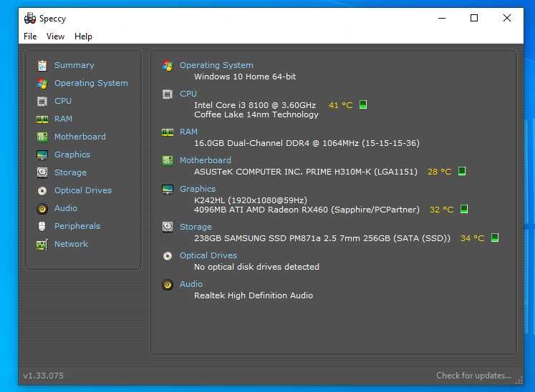Click the version number v1.33.075
This screenshot has width=535, height=392.
tap(44, 376)
